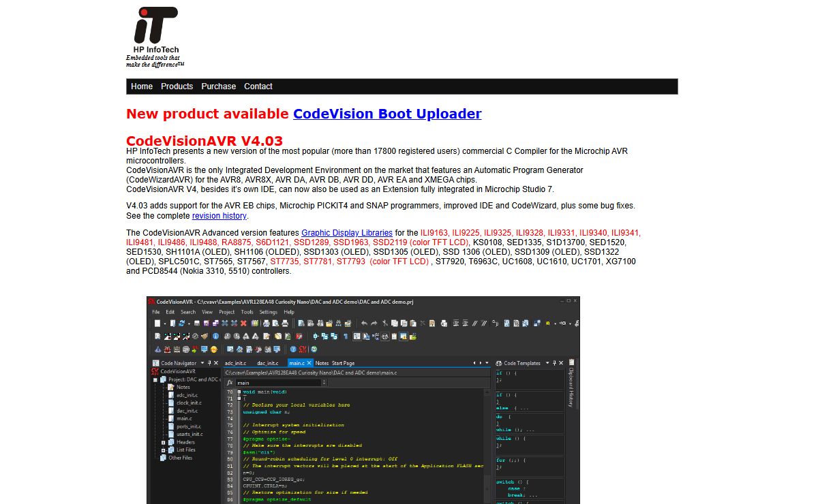Close the Code Navigator panel
Screen dimensions: 818x504
pyautogui.click(x=216, y=363)
